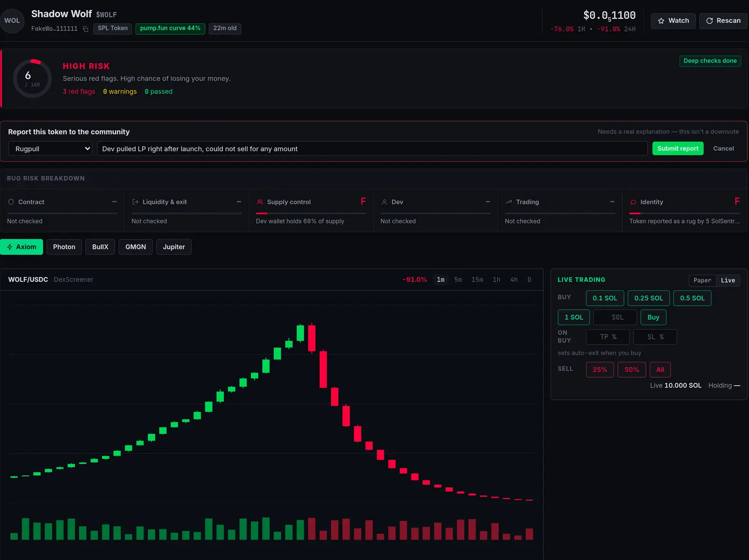Select the 5m chart timeframe
Image resolution: width=749 pixels, height=560 pixels.
click(x=458, y=280)
